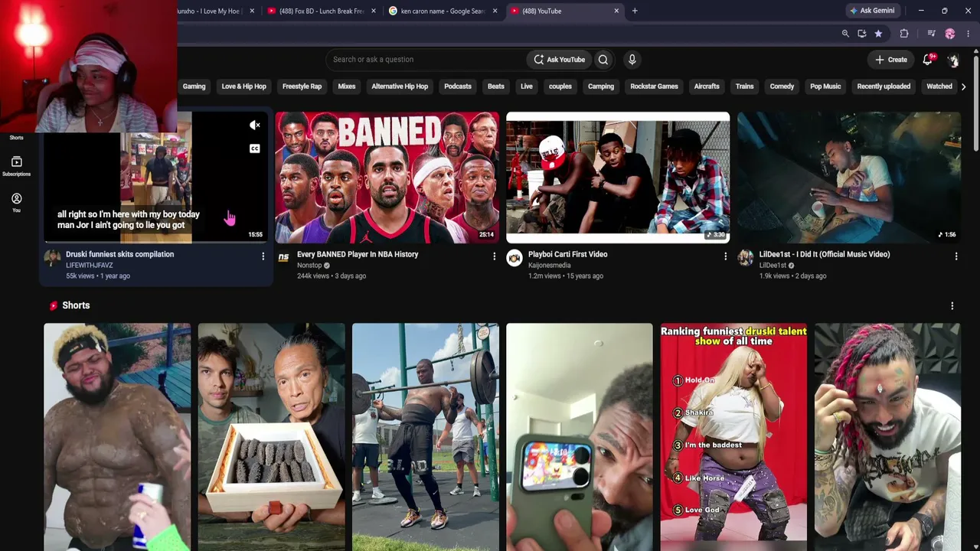Open options for Playboi Carti First Video
This screenshot has height=551, width=980.
[x=725, y=256]
